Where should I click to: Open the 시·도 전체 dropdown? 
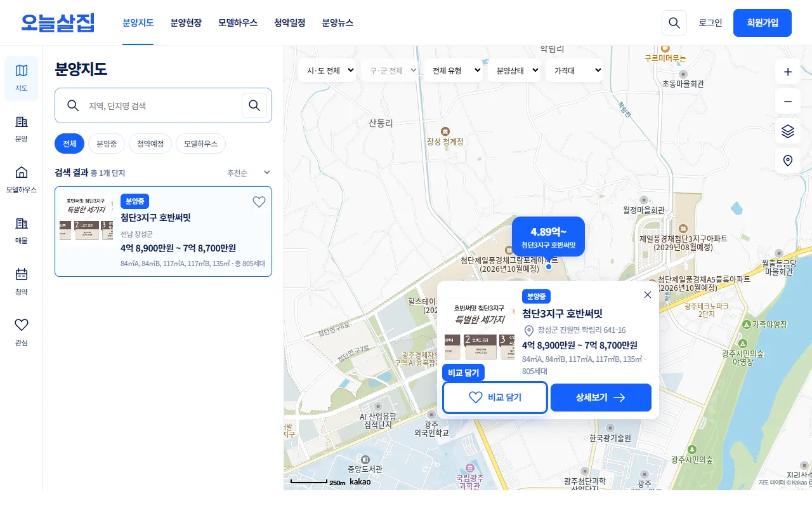point(327,70)
